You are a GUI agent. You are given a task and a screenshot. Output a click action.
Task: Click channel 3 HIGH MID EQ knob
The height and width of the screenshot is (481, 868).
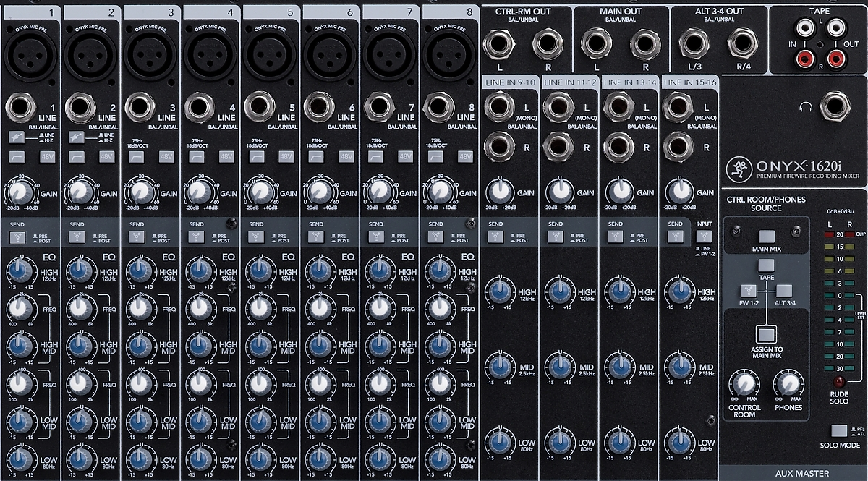click(138, 344)
